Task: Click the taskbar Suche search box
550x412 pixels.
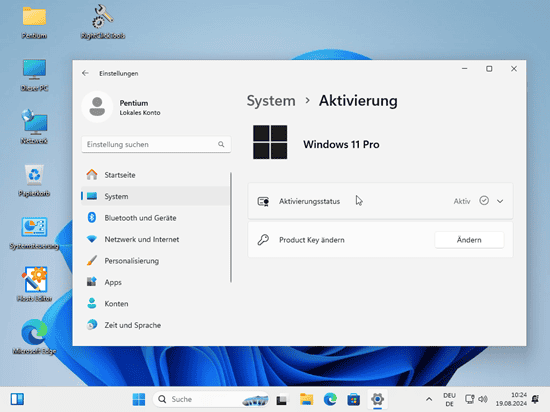Action: point(211,399)
